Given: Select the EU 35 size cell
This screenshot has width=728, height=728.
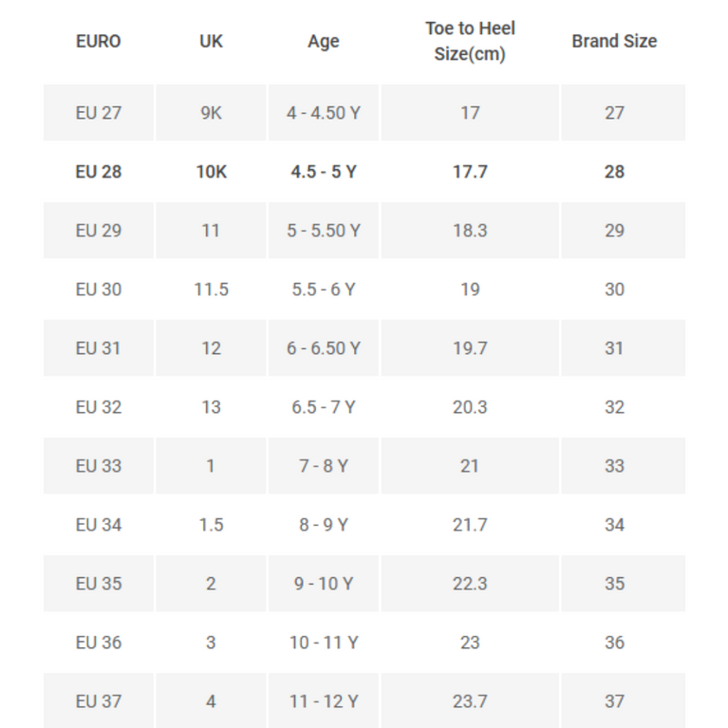Looking at the screenshot, I should (99, 584).
